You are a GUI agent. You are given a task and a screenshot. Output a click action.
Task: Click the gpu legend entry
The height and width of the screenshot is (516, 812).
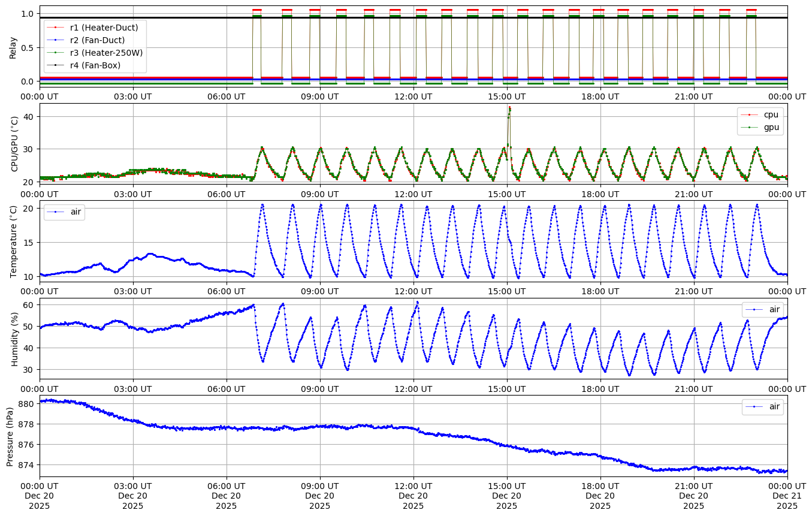coord(770,127)
